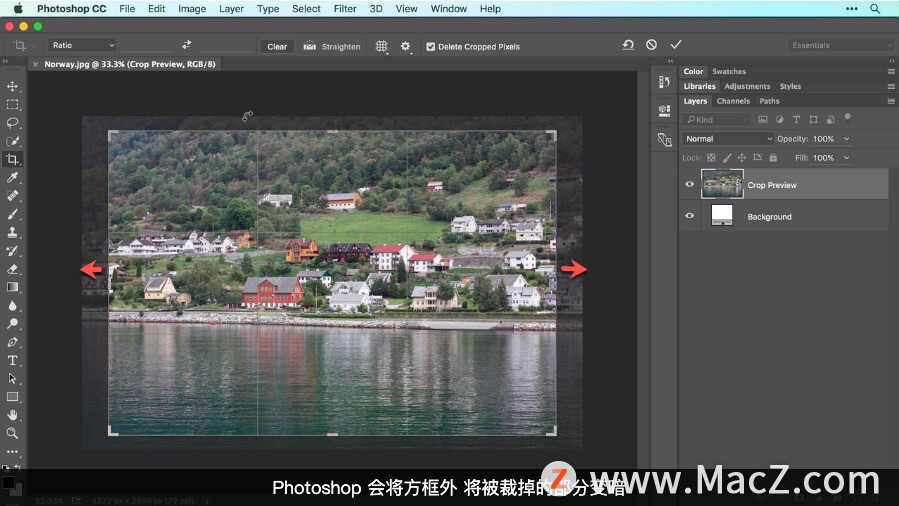Select the Zoom tool
899x506 pixels.
pos(12,433)
